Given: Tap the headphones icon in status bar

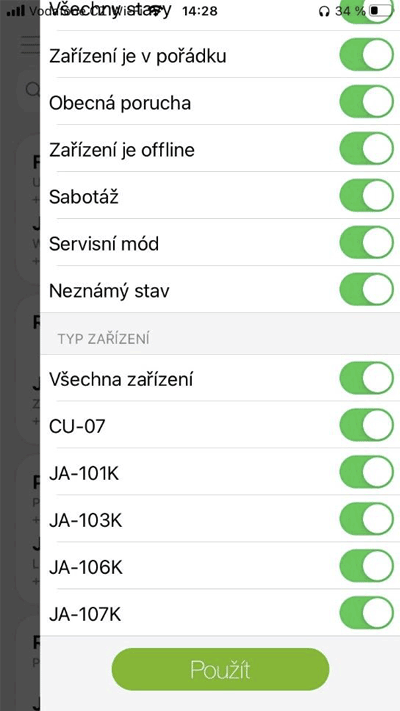Looking at the screenshot, I should coord(324,11).
